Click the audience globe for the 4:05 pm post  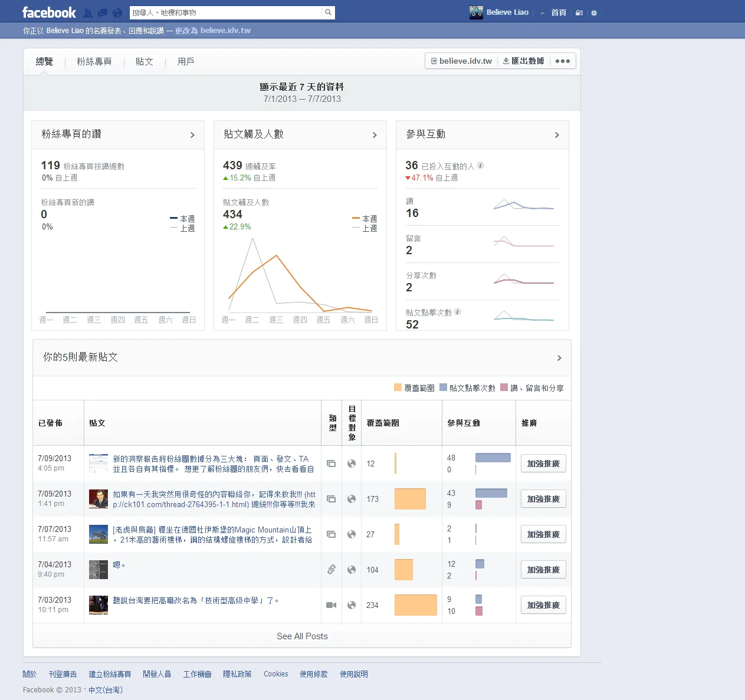tap(352, 464)
